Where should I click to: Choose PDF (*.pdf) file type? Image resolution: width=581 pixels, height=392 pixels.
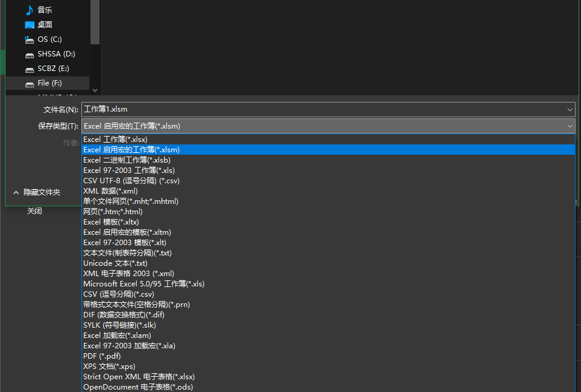328,356
